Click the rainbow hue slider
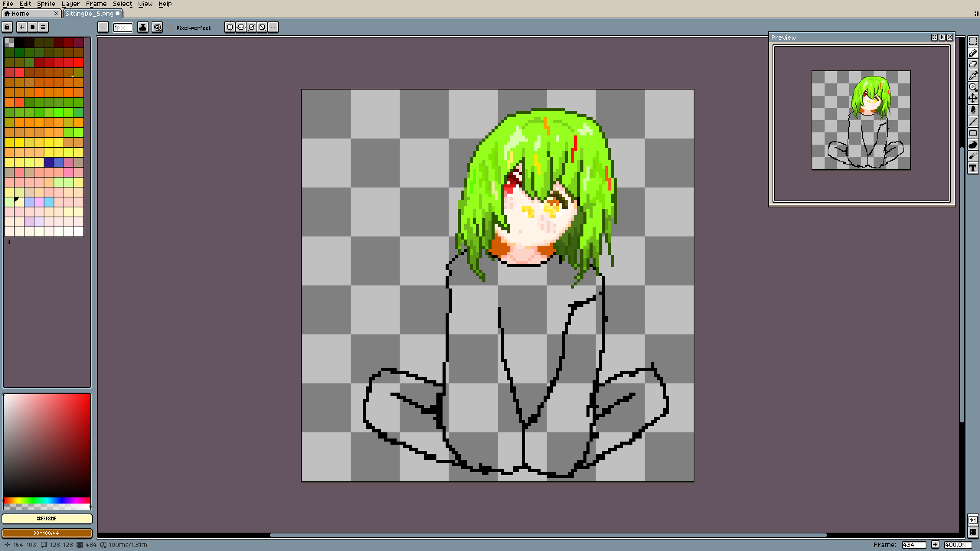980x551 pixels. click(x=47, y=500)
